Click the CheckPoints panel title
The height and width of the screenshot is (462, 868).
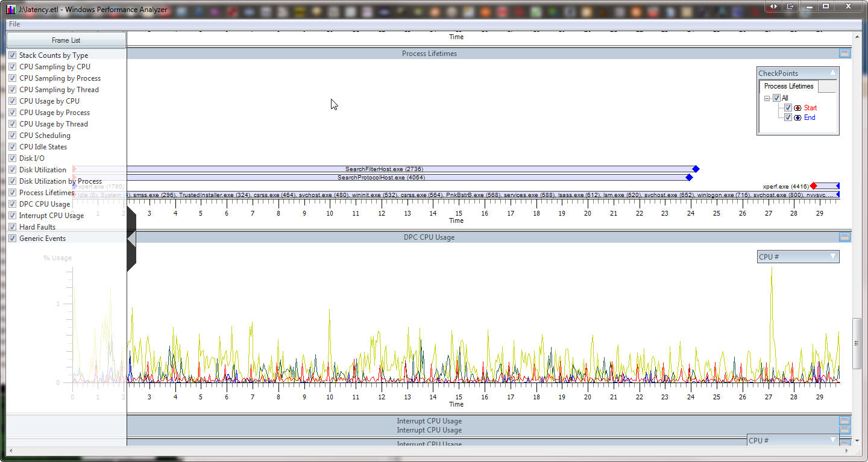(778, 73)
